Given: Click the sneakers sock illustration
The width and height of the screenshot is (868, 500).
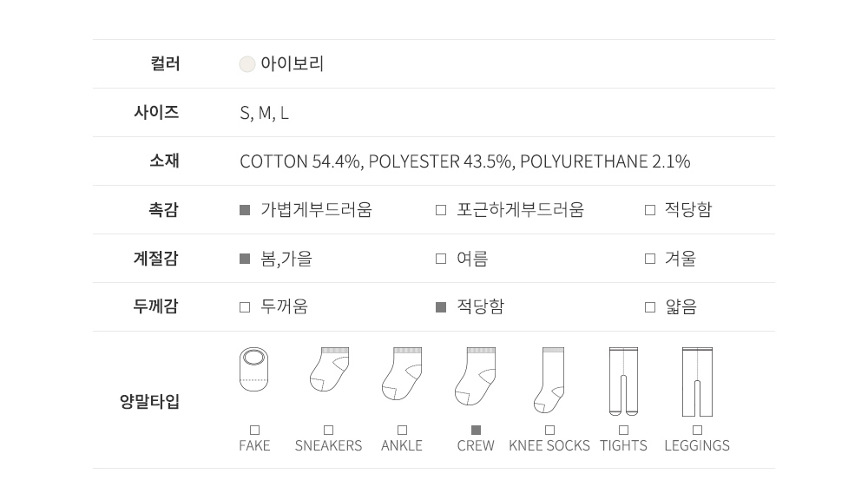Looking at the screenshot, I should pos(329,370).
